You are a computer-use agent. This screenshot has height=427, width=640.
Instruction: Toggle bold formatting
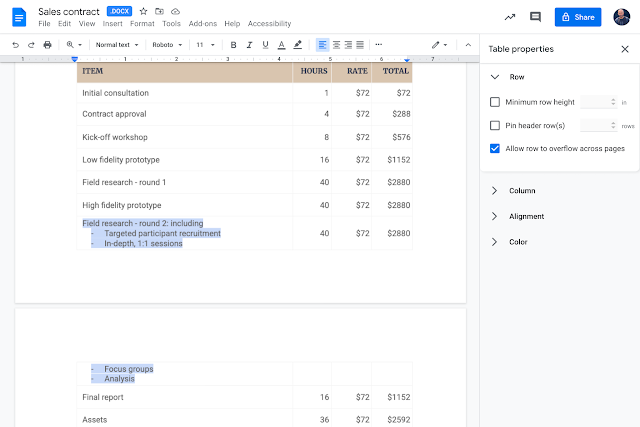233,45
